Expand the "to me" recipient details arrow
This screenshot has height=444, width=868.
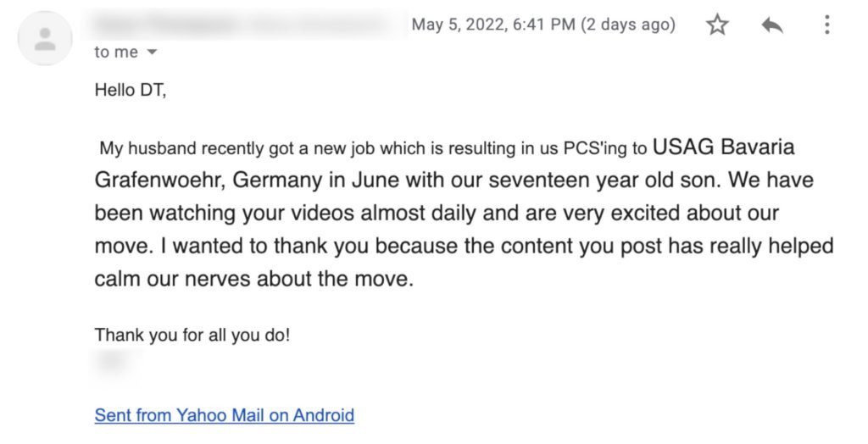(153, 53)
